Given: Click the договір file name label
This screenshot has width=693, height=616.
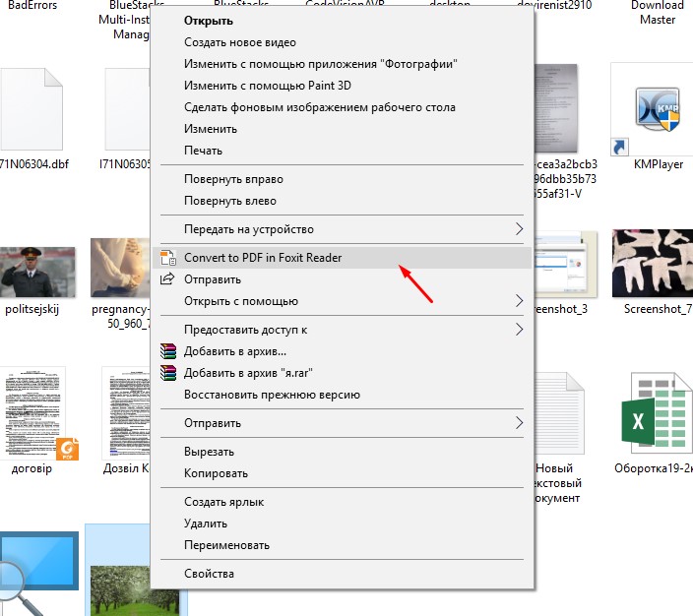Looking at the screenshot, I should (x=31, y=468).
